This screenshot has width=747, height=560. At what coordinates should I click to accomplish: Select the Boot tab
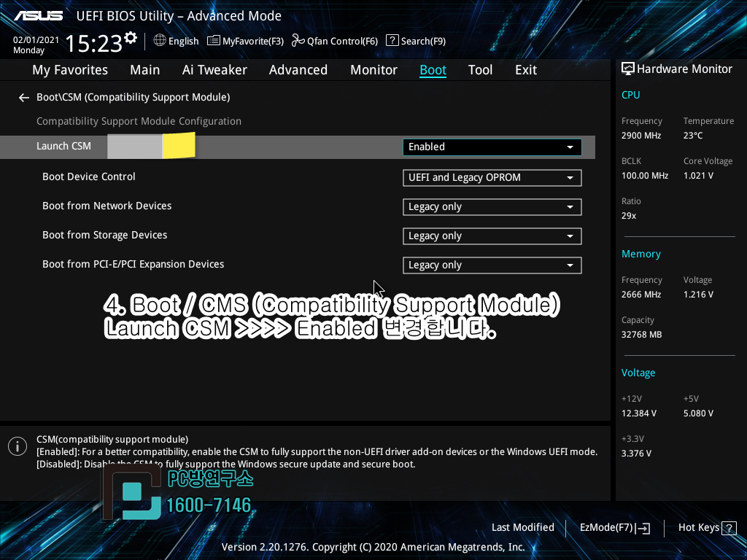pyautogui.click(x=433, y=70)
